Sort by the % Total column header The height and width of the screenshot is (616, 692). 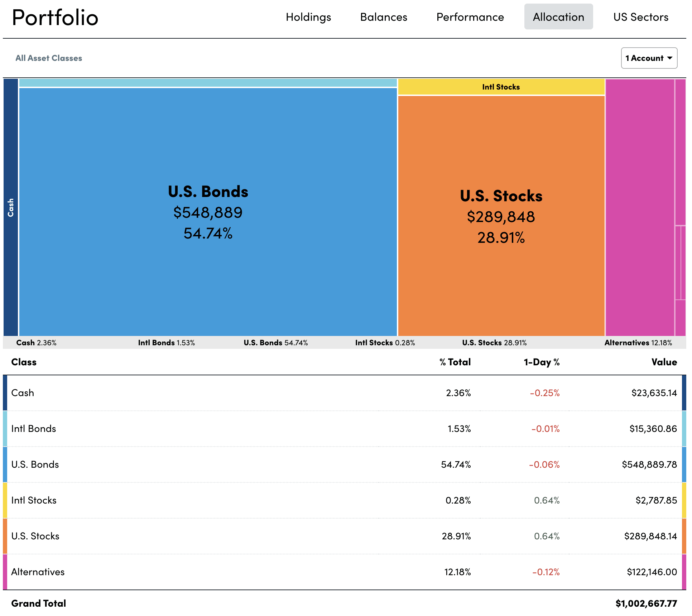click(x=455, y=362)
